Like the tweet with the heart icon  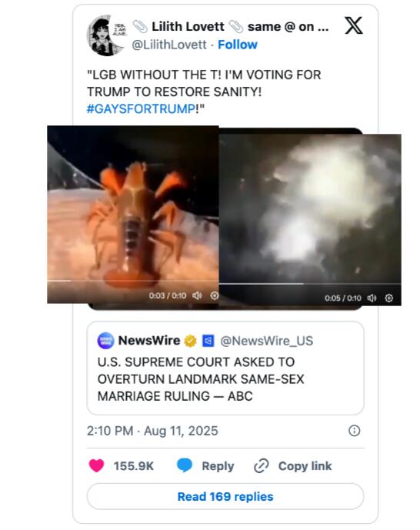[x=97, y=466]
